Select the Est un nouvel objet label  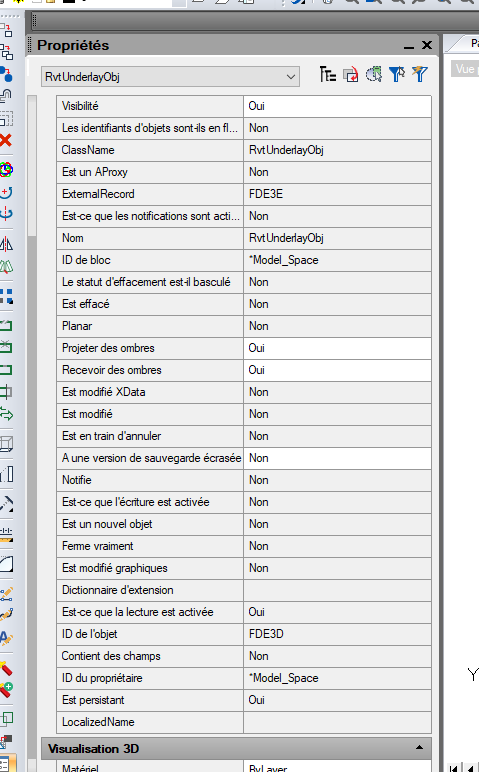[x=107, y=524]
